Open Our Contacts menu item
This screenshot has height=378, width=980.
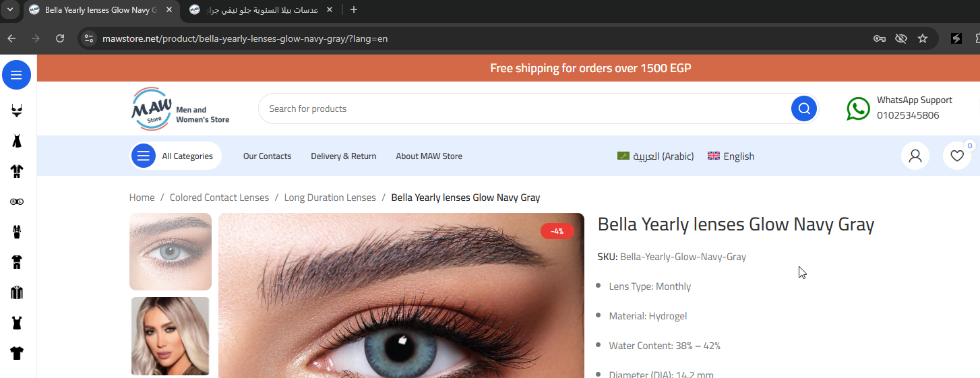click(268, 156)
